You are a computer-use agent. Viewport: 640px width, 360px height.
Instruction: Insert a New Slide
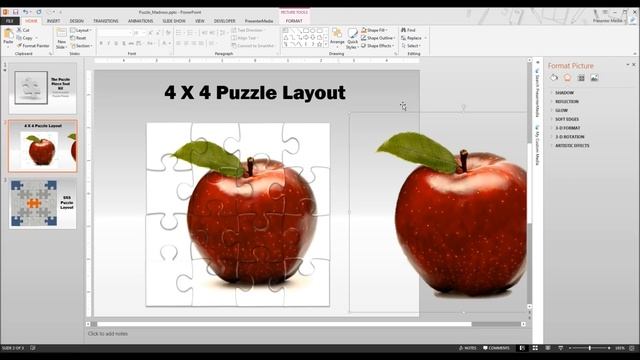click(x=61, y=38)
